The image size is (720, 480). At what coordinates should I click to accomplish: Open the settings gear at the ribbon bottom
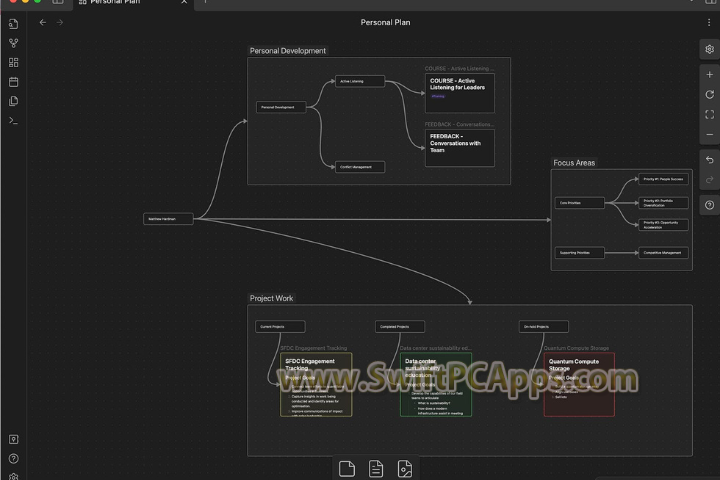pyautogui.click(x=13, y=476)
